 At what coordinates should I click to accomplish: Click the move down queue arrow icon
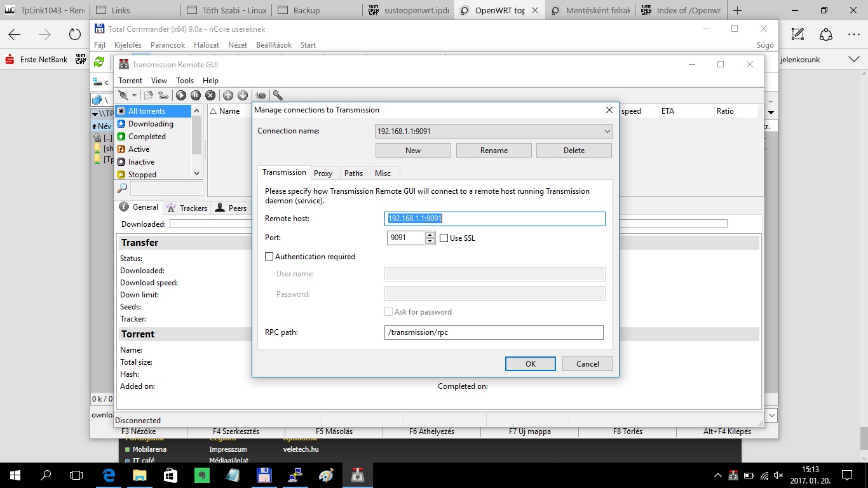point(243,95)
